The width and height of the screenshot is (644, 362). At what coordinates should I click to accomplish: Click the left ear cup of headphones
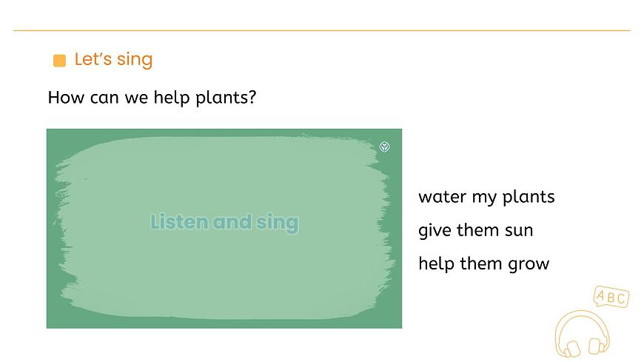point(570,347)
